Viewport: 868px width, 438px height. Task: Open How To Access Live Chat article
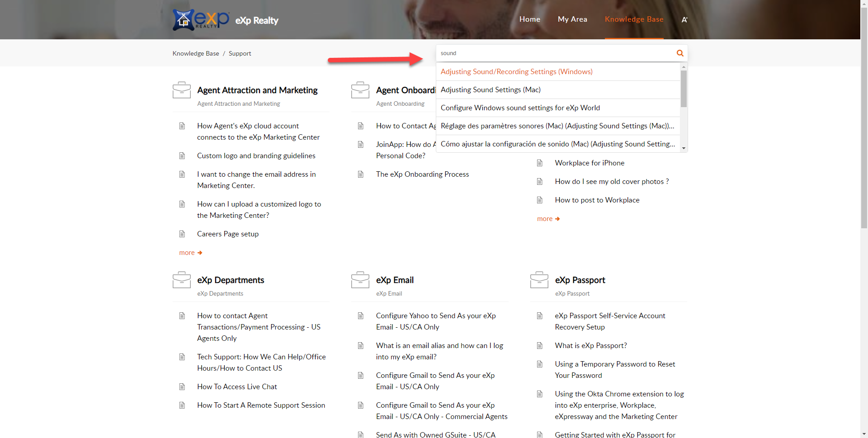(237, 386)
